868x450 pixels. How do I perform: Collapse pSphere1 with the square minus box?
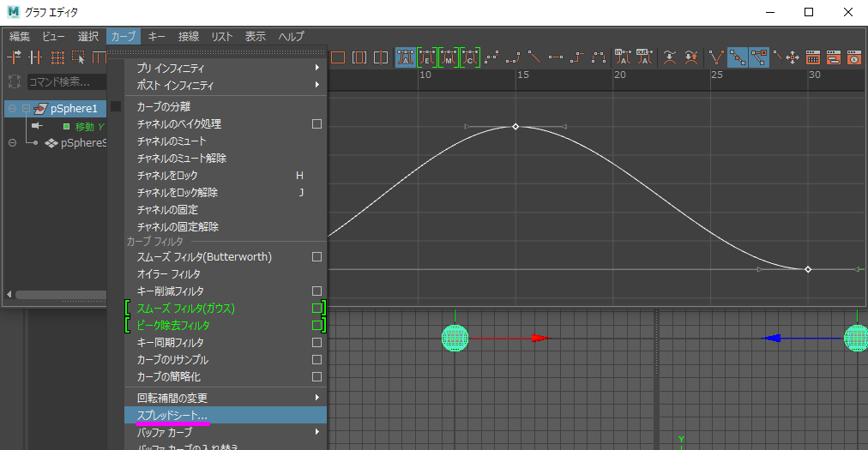click(x=26, y=109)
